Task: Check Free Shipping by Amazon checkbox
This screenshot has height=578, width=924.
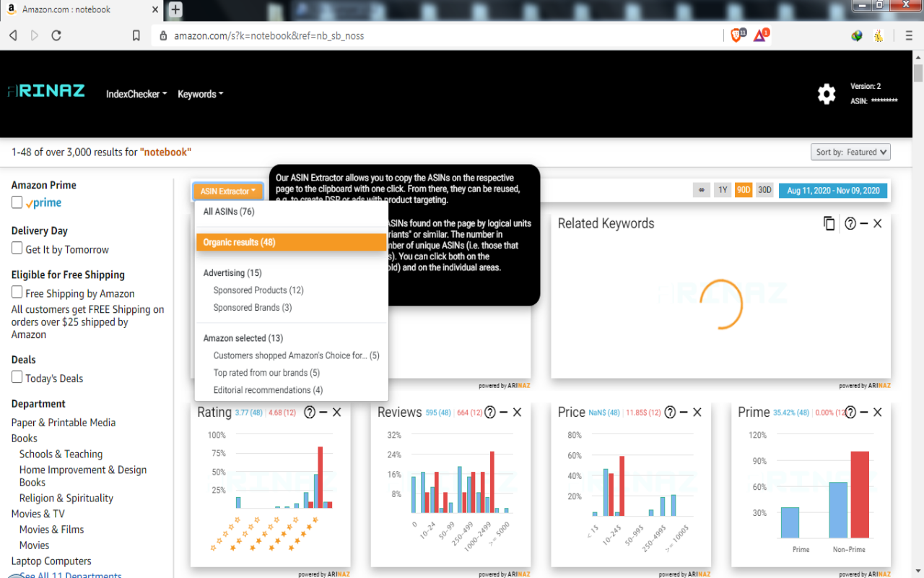Action: (17, 293)
